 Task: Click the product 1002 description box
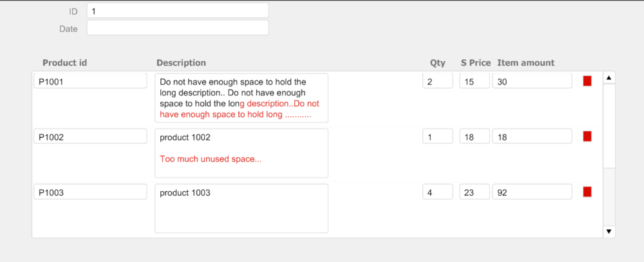(x=241, y=153)
